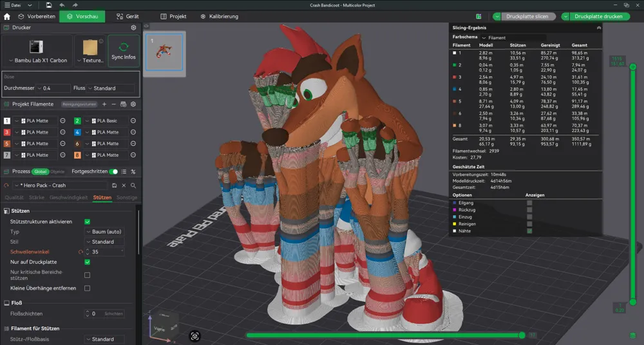
Task: Switch to the Gerät tab
Action: coord(128,17)
